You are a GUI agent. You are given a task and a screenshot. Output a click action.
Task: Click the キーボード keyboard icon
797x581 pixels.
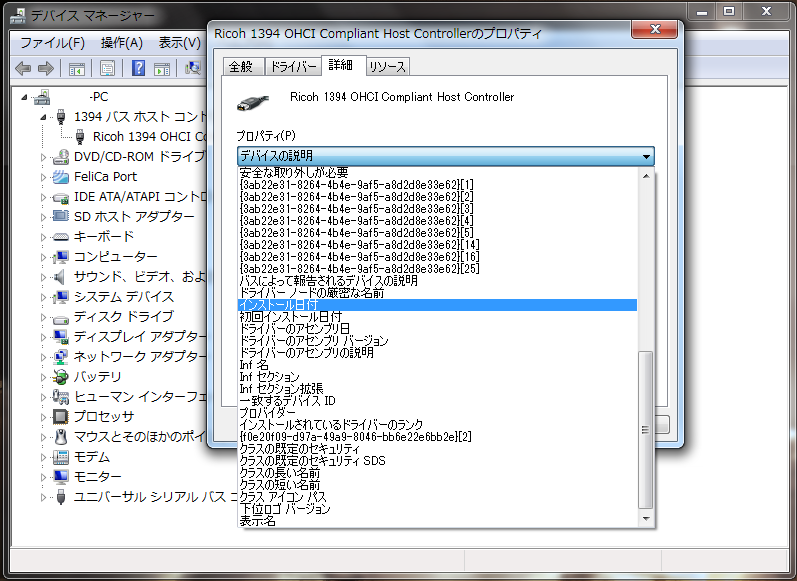pos(60,237)
